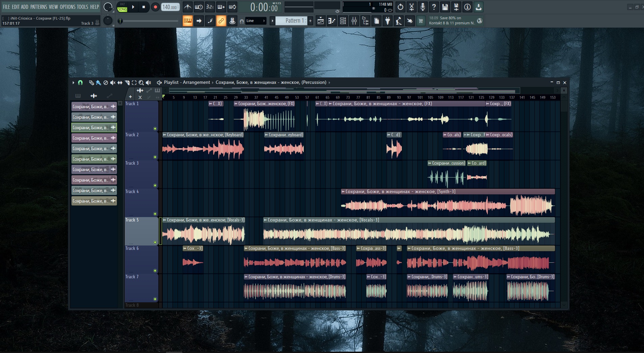Open the Mixer
Image resolution: width=644 pixels, height=353 pixels.
point(354,21)
